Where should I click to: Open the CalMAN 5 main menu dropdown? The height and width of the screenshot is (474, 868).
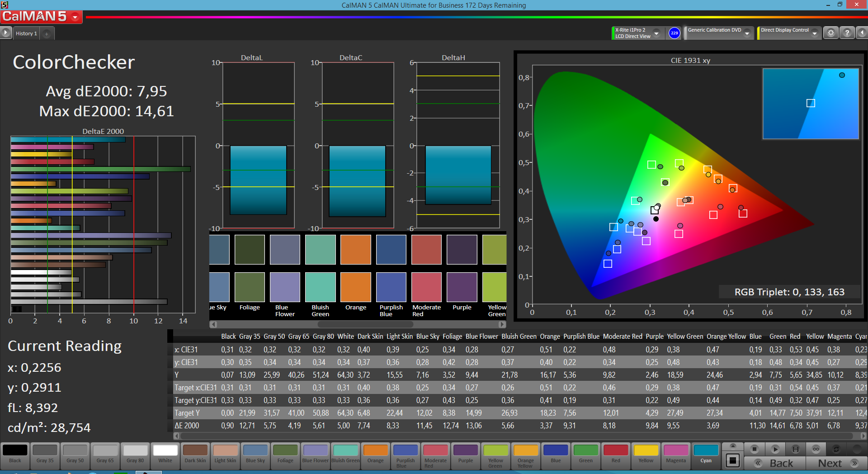[75, 17]
